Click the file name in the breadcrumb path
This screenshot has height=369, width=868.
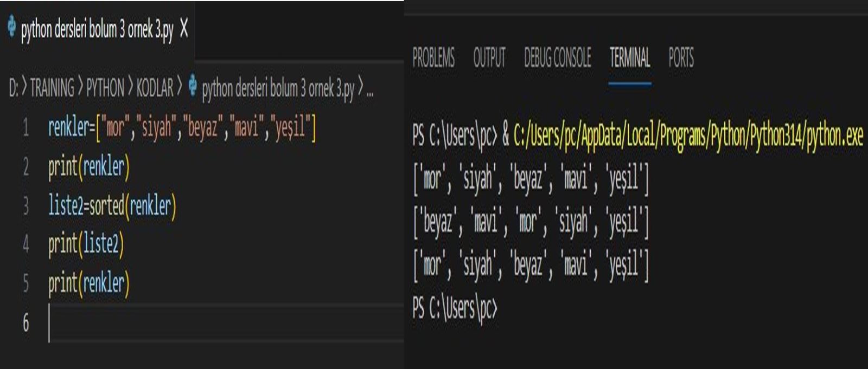pyautogui.click(x=278, y=88)
